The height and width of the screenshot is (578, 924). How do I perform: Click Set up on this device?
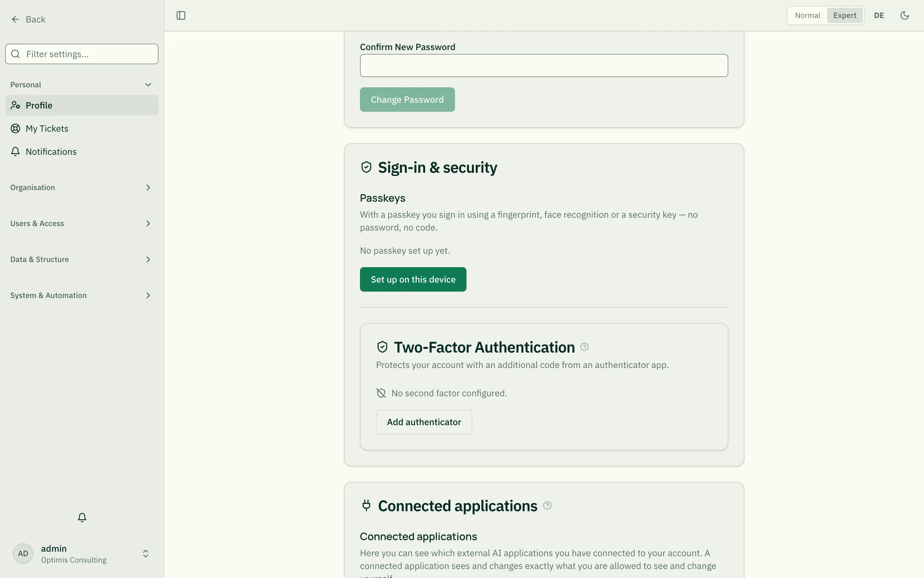(413, 279)
